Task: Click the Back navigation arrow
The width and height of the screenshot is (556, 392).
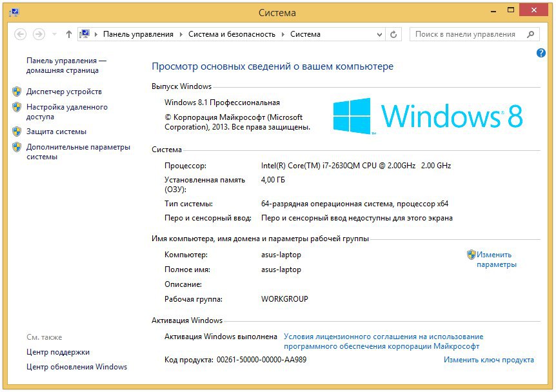Action: point(20,34)
